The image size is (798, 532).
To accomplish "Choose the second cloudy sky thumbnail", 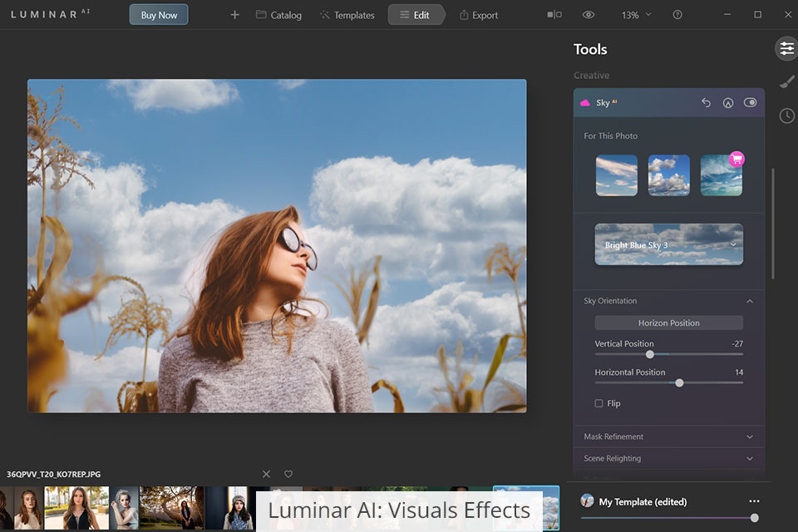I will click(668, 175).
